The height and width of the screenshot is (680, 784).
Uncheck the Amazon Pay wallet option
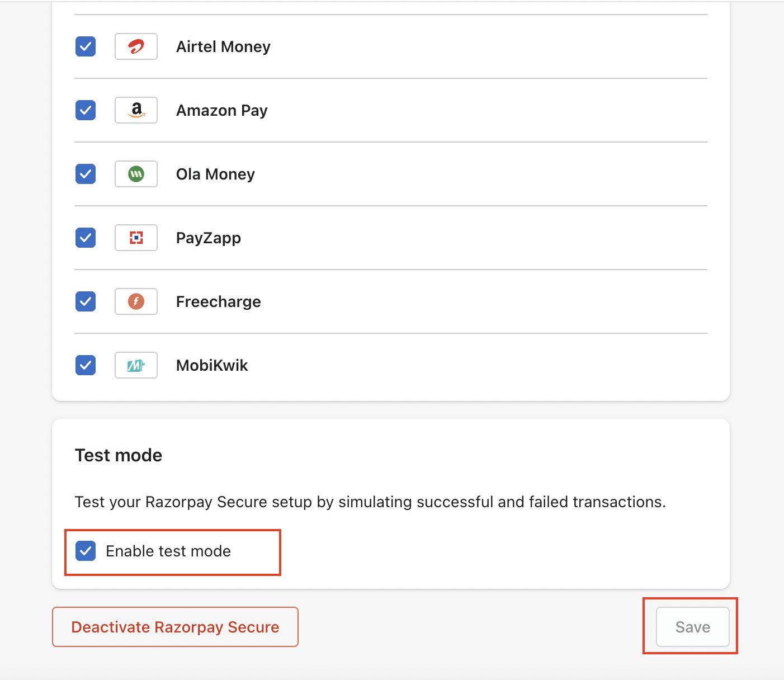85,110
